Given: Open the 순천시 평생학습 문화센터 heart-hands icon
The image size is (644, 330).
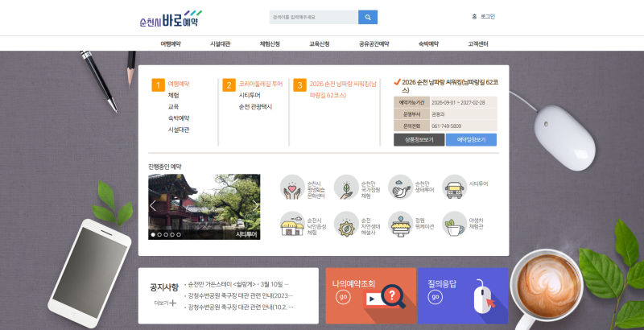Looking at the screenshot, I should point(292,188).
